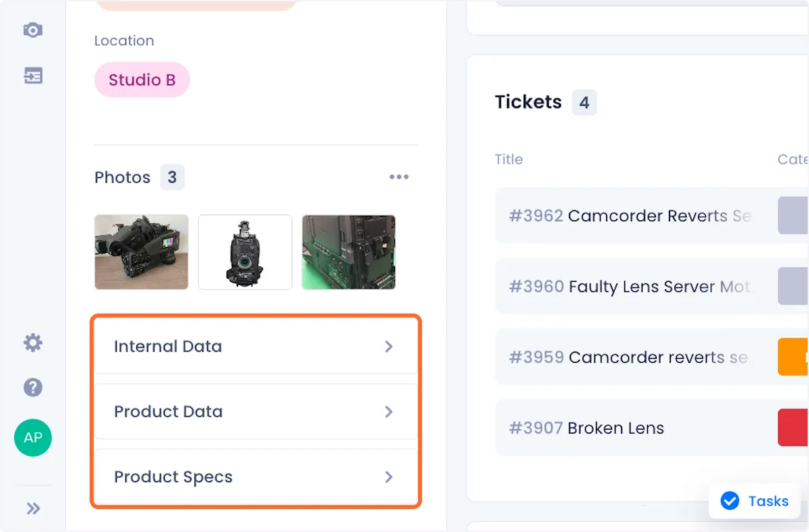Open the help question mark icon
The image size is (809, 532).
pos(32,388)
